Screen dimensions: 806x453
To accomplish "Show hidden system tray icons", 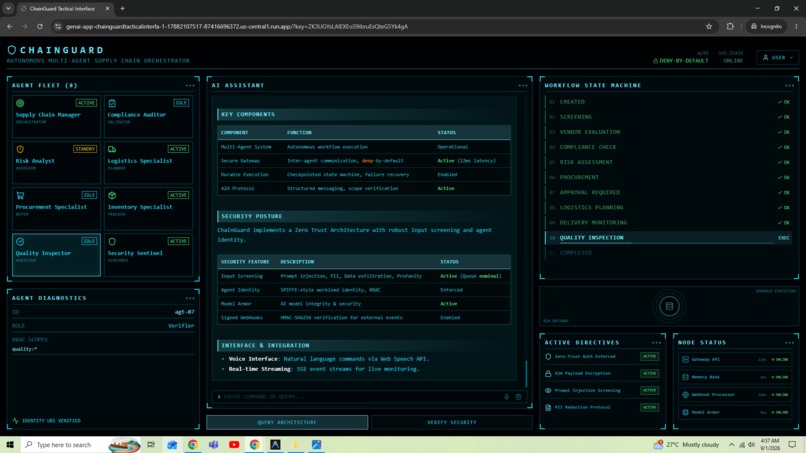I will click(x=731, y=444).
